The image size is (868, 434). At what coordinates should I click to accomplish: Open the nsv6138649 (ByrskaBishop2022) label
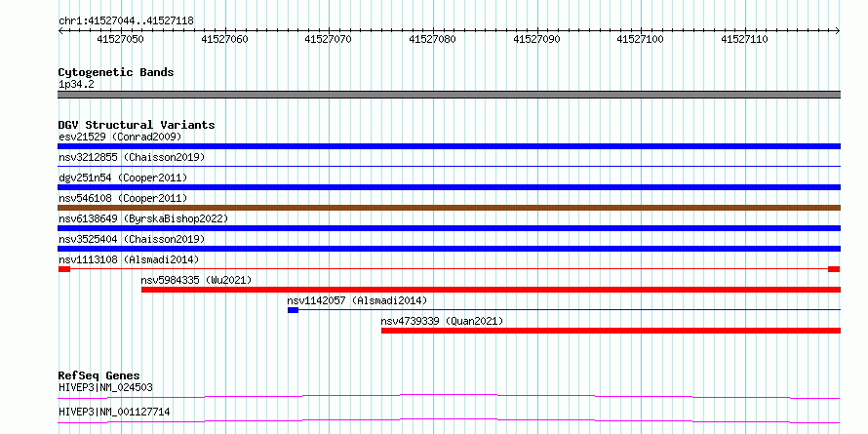pyautogui.click(x=143, y=218)
